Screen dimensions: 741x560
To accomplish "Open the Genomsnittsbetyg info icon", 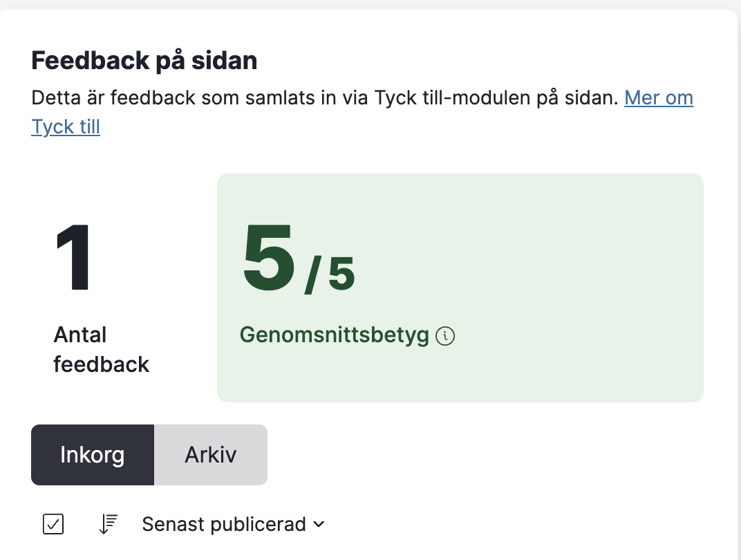I will pyautogui.click(x=444, y=336).
